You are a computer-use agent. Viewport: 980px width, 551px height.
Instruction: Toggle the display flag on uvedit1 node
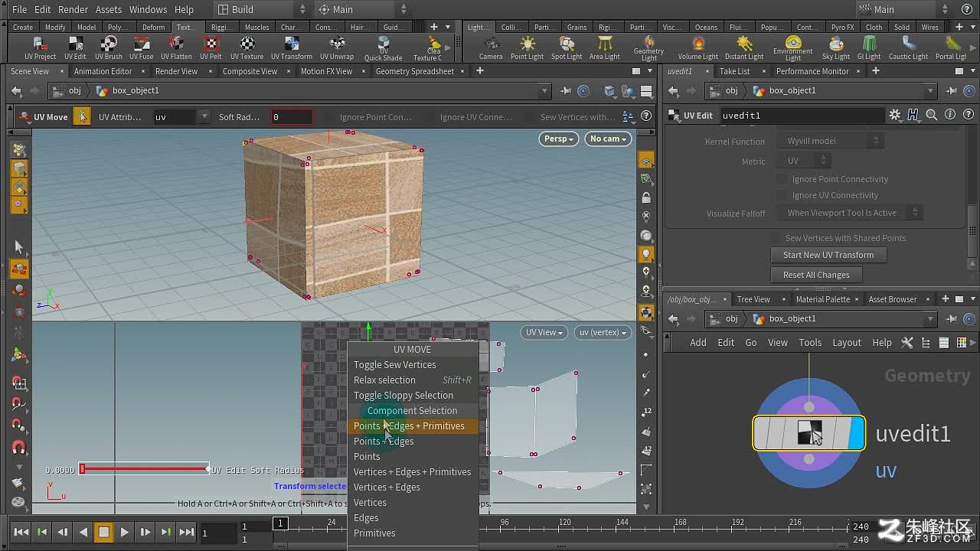coord(856,433)
